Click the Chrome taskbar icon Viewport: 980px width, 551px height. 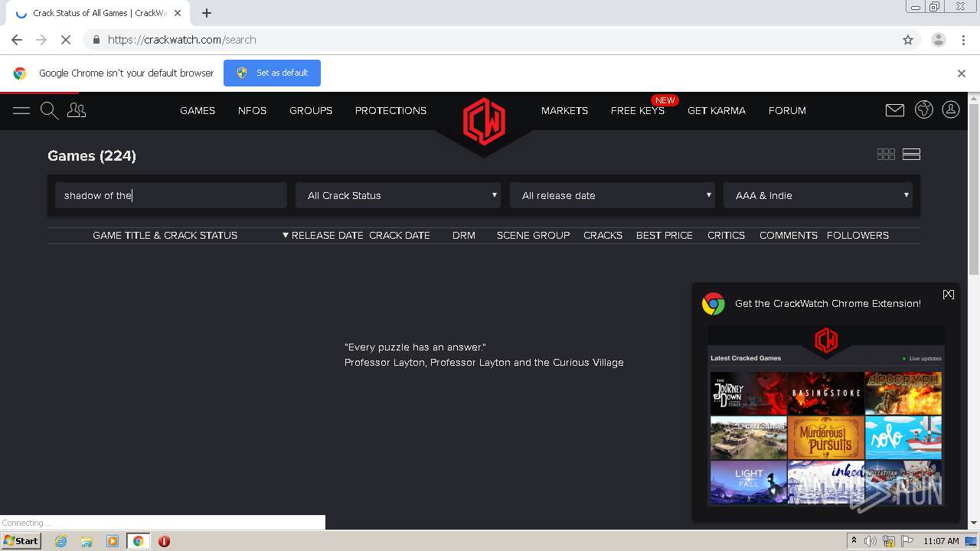(138, 541)
